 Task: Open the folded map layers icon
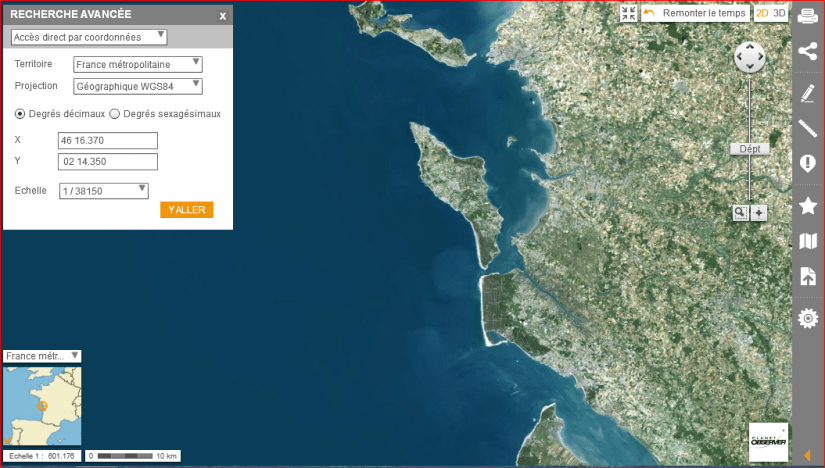click(808, 241)
